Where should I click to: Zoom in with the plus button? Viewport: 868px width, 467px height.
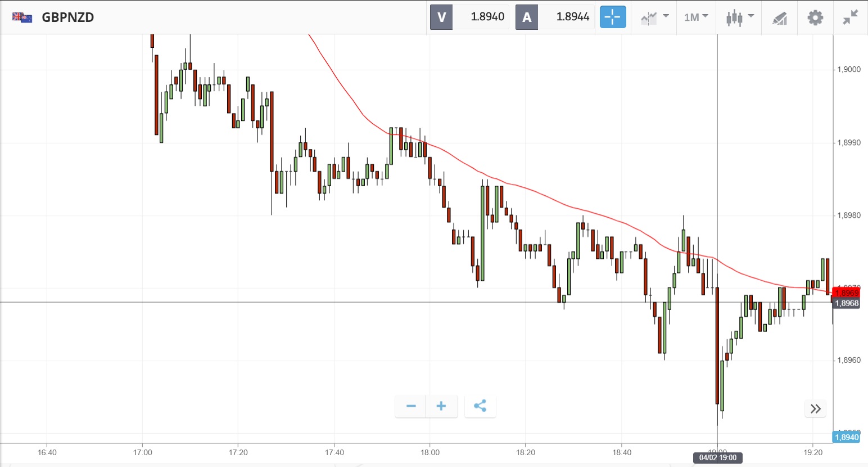coord(441,406)
